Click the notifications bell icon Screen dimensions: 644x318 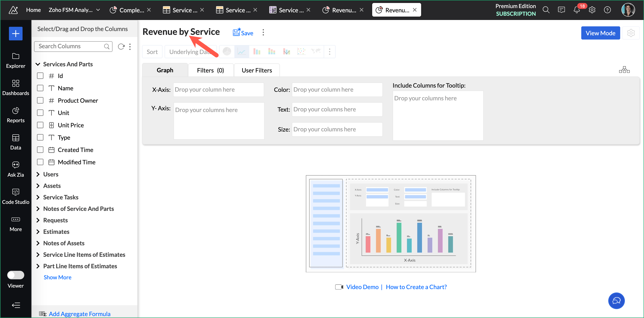577,10
